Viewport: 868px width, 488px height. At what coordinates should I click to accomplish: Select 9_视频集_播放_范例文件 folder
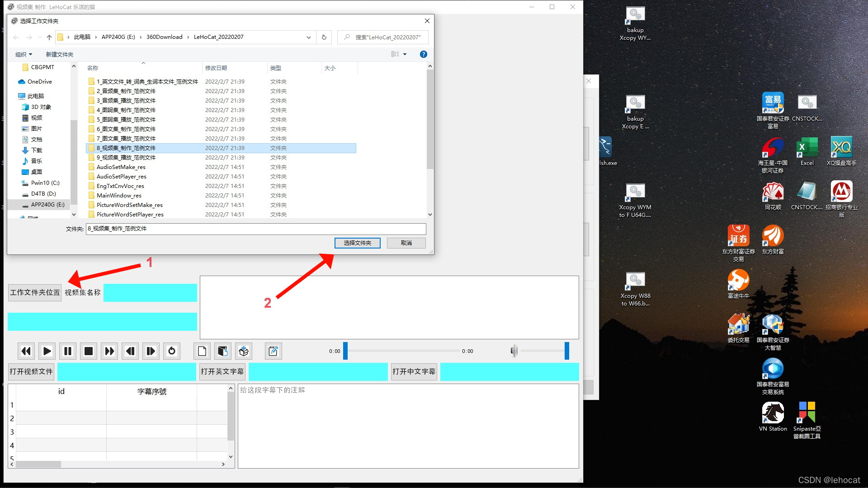(126, 157)
